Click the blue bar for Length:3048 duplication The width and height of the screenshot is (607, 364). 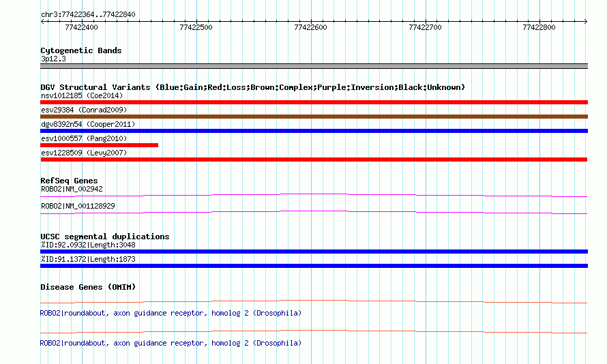(314, 252)
